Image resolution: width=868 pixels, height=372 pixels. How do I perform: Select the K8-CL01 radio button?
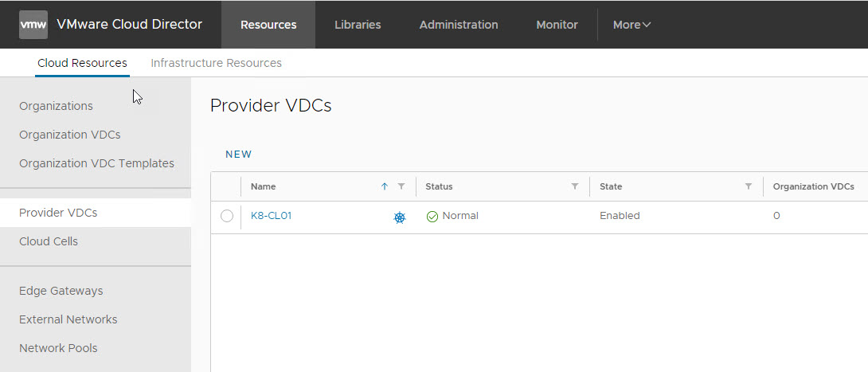227,216
